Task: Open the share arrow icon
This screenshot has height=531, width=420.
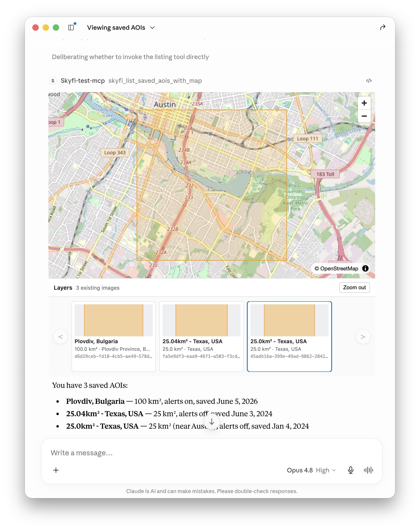Action: click(x=383, y=27)
